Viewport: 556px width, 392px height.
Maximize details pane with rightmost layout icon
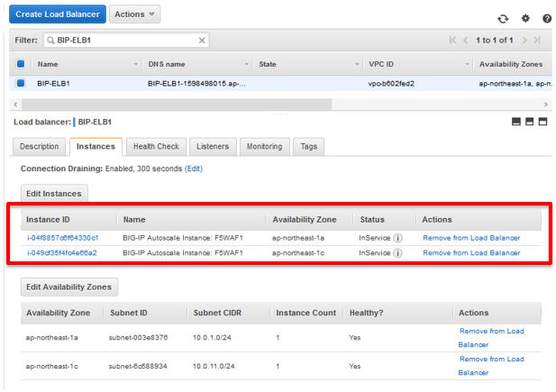click(x=542, y=122)
